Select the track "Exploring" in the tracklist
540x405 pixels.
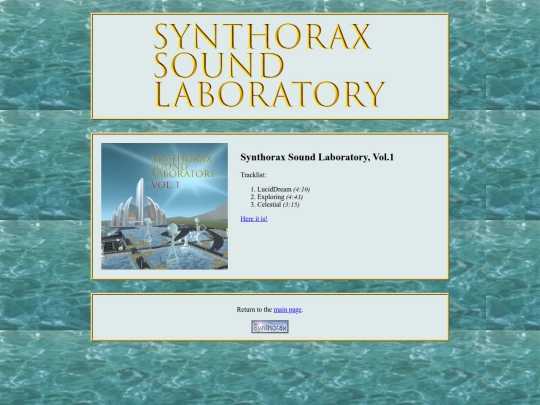(271, 197)
